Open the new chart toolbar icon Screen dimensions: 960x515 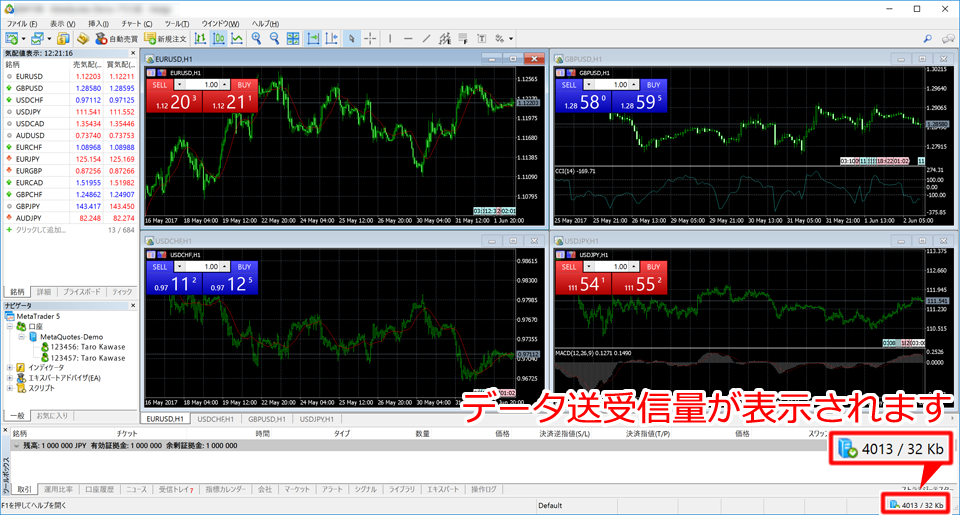12,39
